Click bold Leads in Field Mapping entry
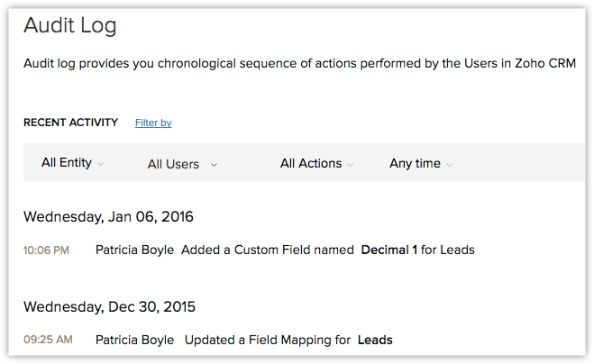 375,340
